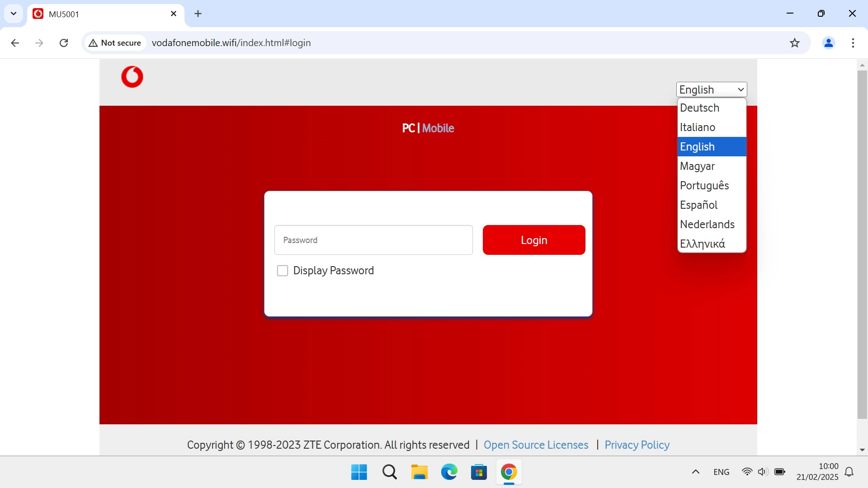The image size is (868, 488).
Task: Bookmark this page with star icon
Action: point(794,43)
